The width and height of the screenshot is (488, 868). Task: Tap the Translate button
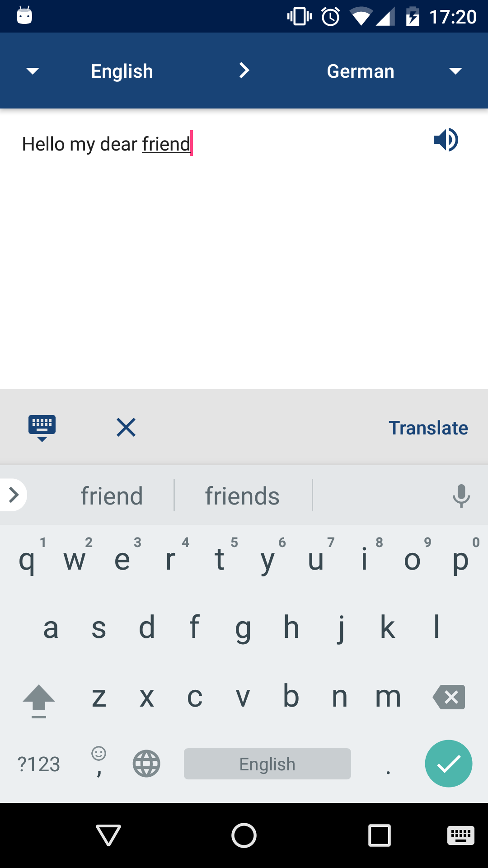tap(428, 427)
